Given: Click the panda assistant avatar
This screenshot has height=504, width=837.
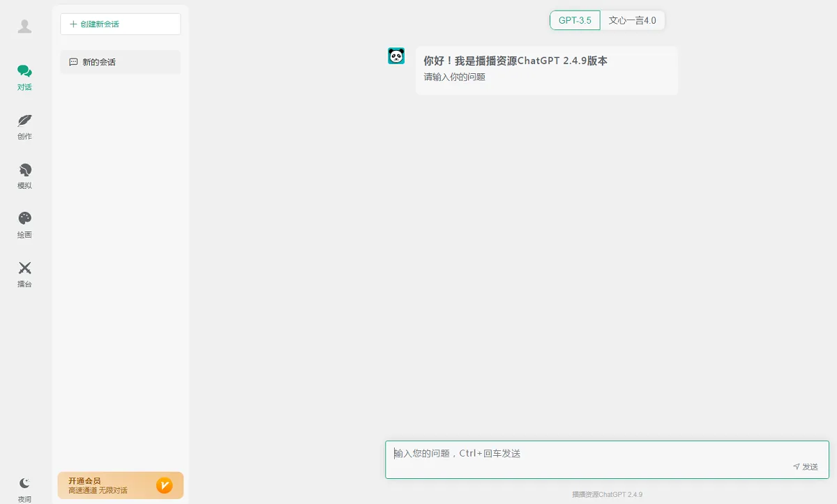Looking at the screenshot, I should click(396, 55).
